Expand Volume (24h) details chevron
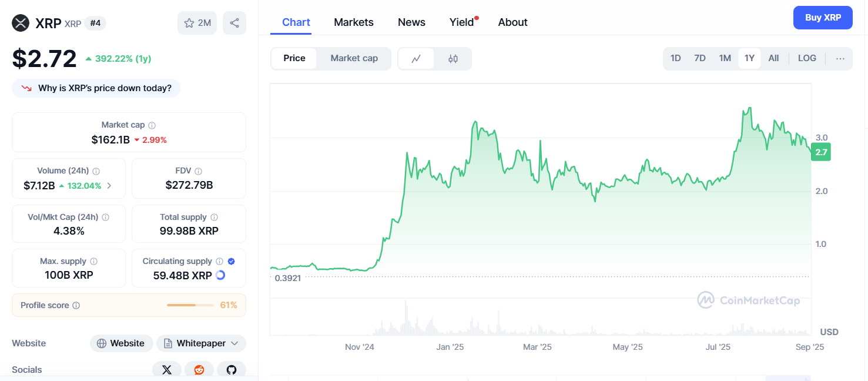Screen dimensions: 868x381 (109, 186)
